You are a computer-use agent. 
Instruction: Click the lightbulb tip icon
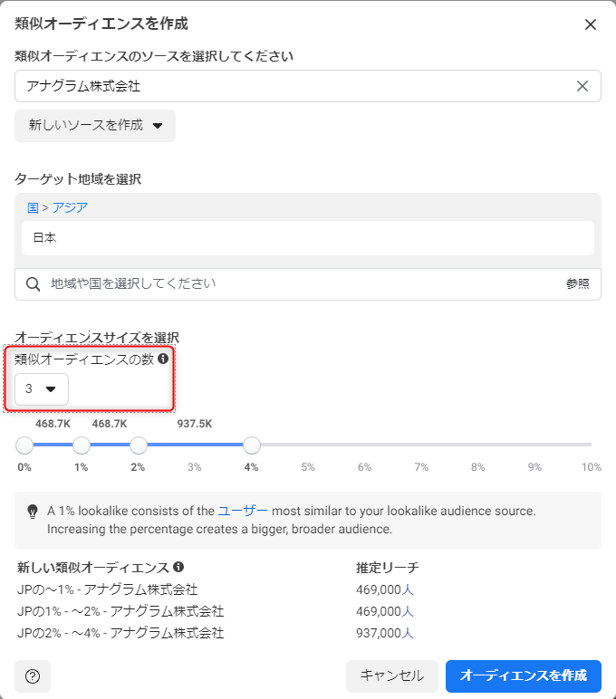tap(33, 512)
